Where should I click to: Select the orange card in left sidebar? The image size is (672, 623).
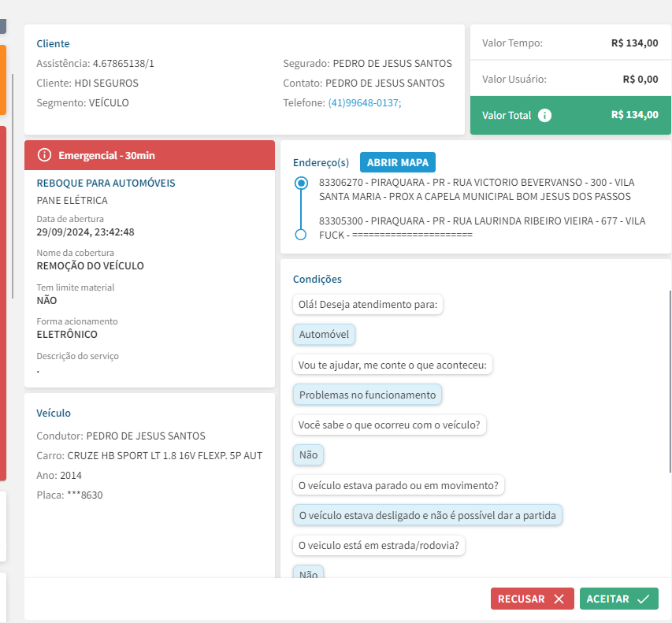[x=2, y=79]
